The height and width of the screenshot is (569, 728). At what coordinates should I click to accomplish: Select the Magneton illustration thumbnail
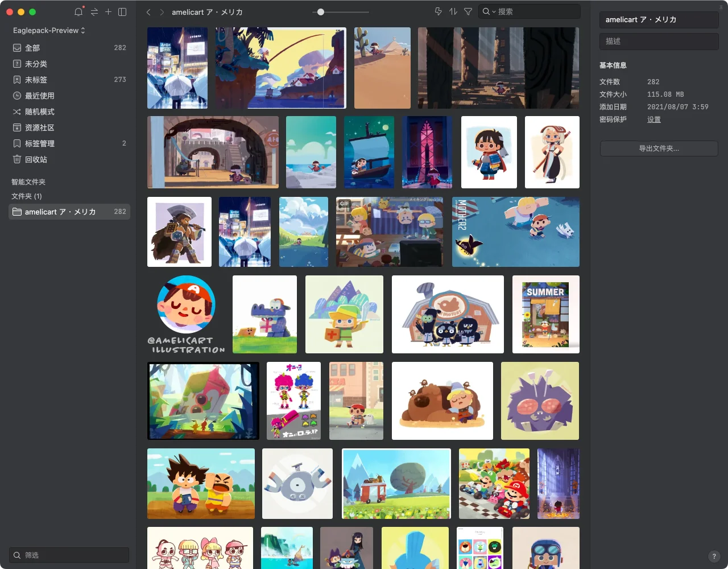pos(297,484)
